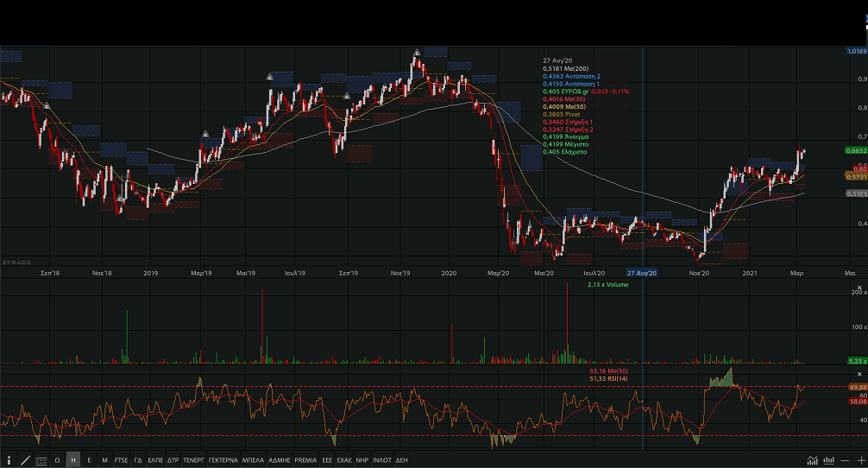Click the 0,6652 current price label
868x468 pixels.
tap(855, 150)
